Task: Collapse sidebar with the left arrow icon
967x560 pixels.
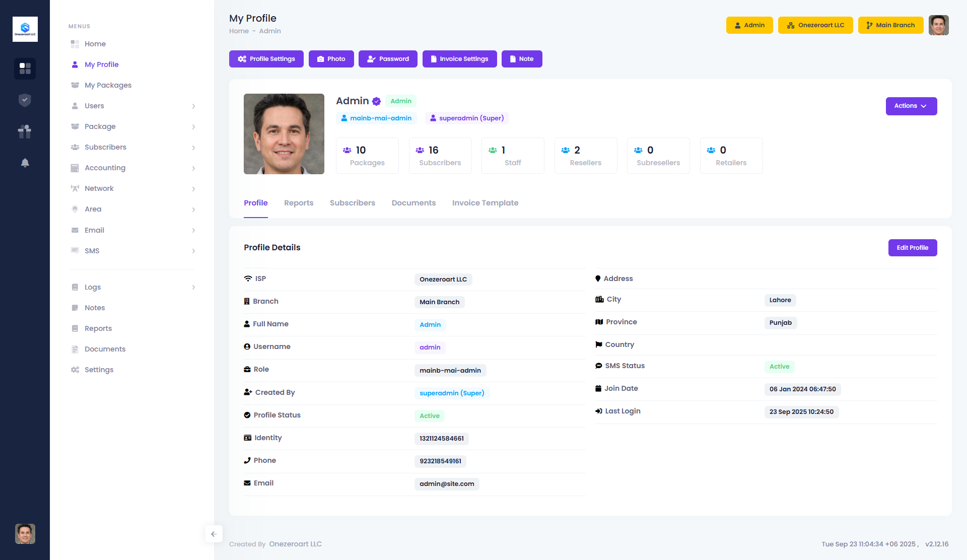Action: pos(214,534)
